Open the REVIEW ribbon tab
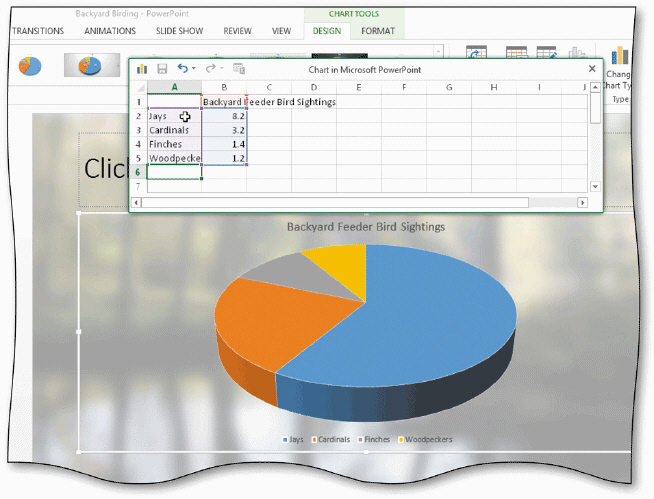This screenshot has width=654, height=499. (237, 31)
